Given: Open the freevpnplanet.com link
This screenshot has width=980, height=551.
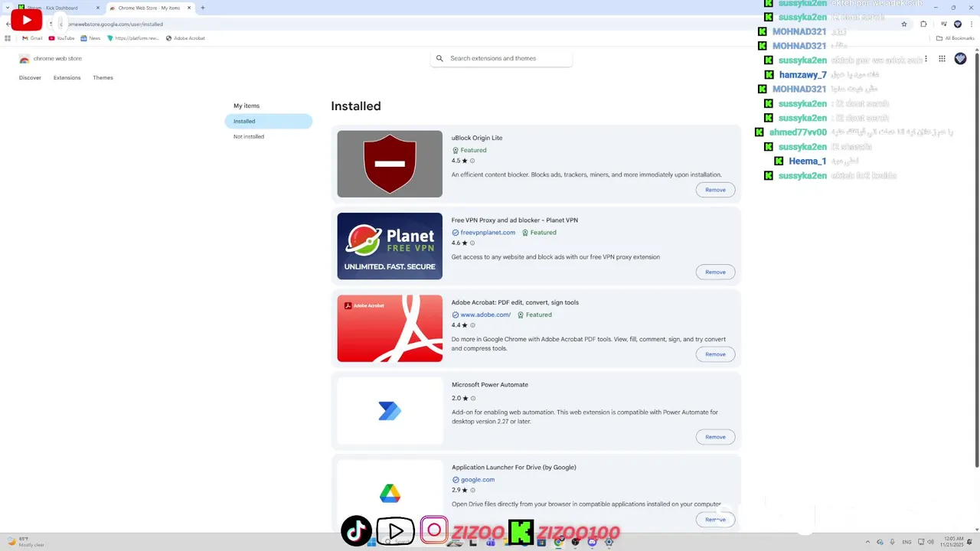Looking at the screenshot, I should click(488, 233).
